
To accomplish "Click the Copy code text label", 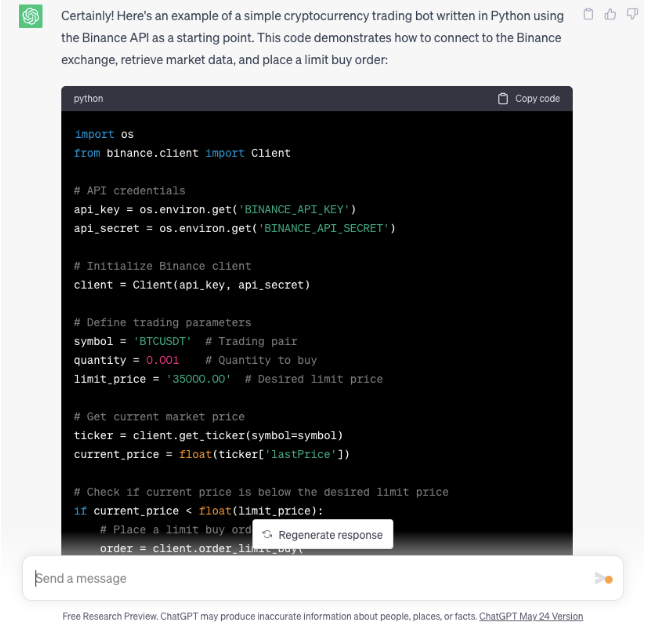I will pos(537,99).
